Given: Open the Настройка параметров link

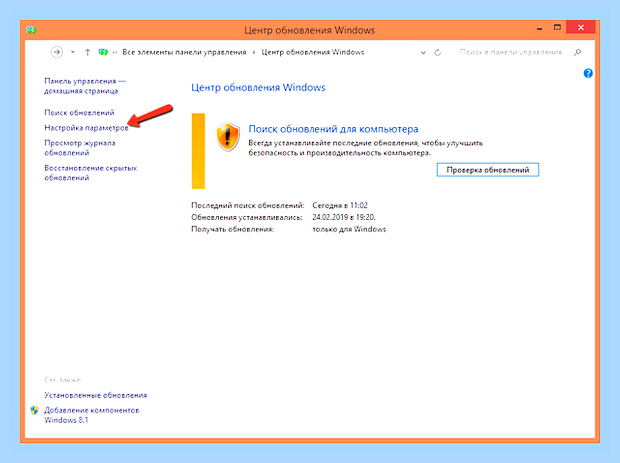Looking at the screenshot, I should point(86,128).
